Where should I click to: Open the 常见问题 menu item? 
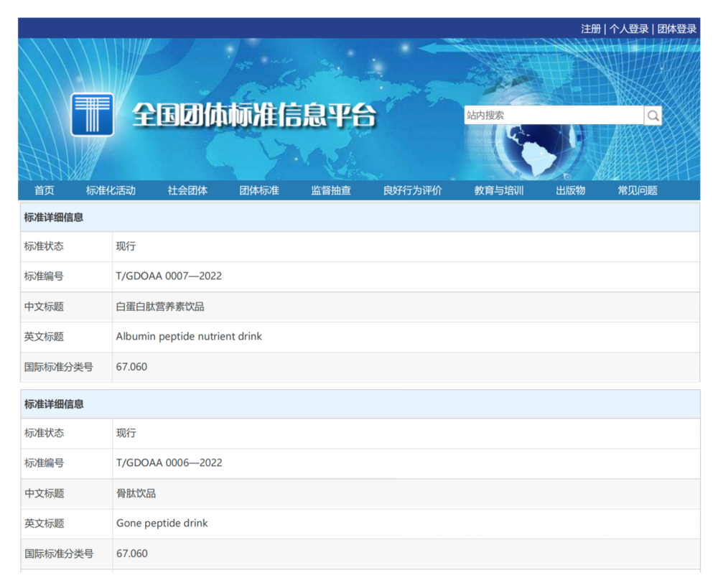[638, 190]
